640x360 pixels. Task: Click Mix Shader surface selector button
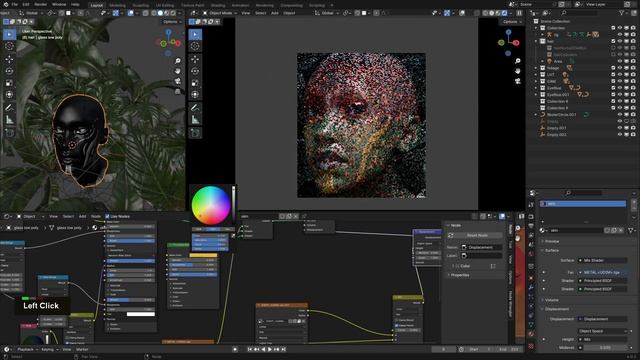602,260
